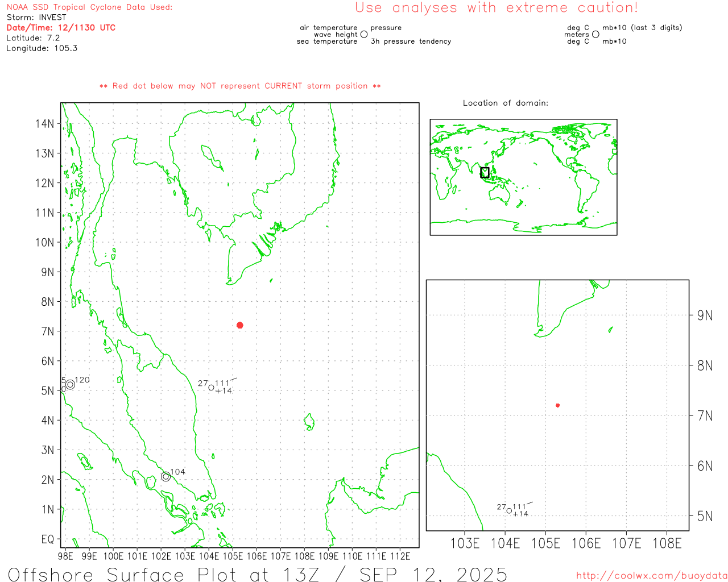Click the buoy station circle labeled 120

(x=70, y=384)
